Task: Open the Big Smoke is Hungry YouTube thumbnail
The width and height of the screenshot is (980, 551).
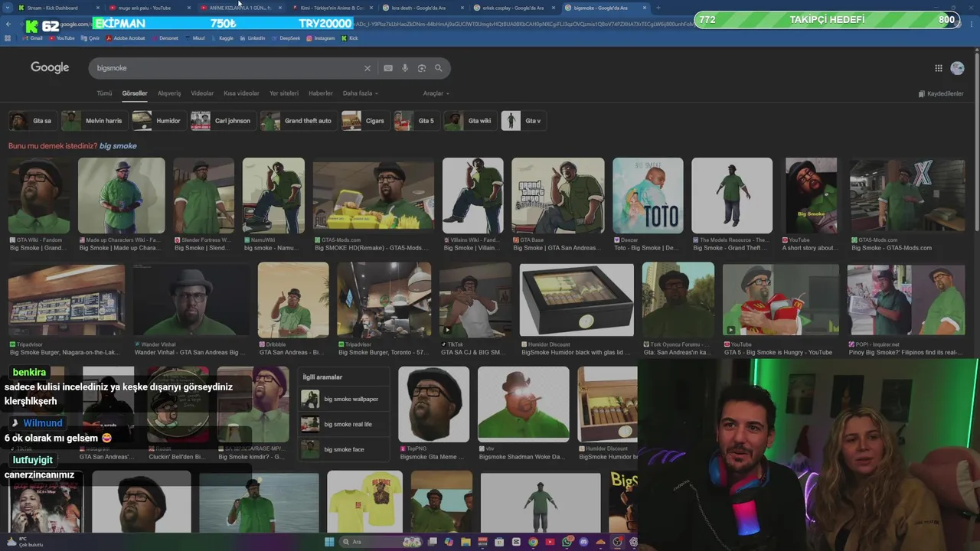Action: pos(780,300)
